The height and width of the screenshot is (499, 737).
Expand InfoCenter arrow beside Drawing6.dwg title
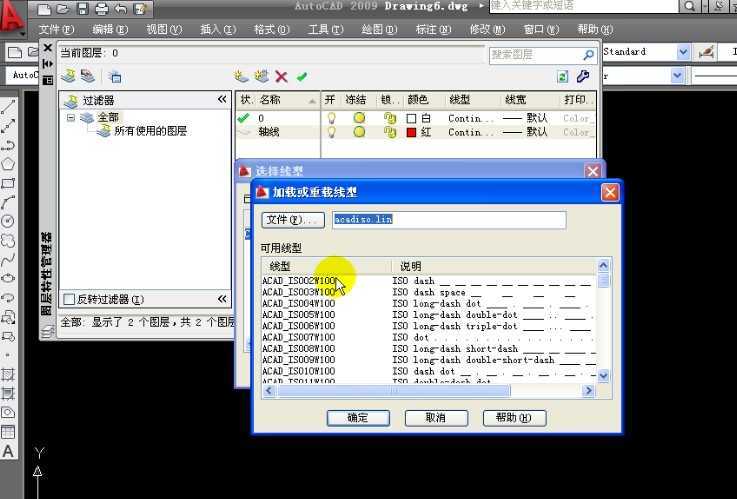pyautogui.click(x=481, y=6)
